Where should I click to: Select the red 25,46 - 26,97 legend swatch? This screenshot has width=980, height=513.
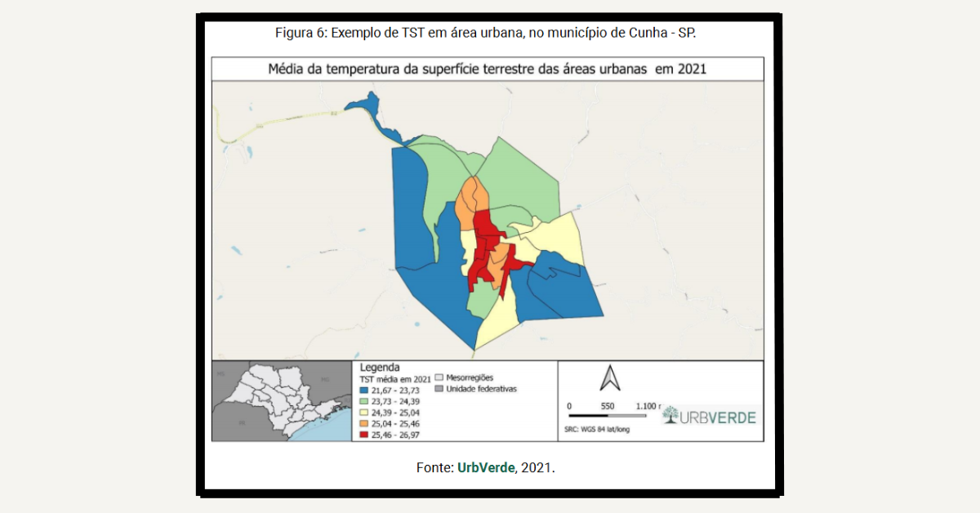365,436
